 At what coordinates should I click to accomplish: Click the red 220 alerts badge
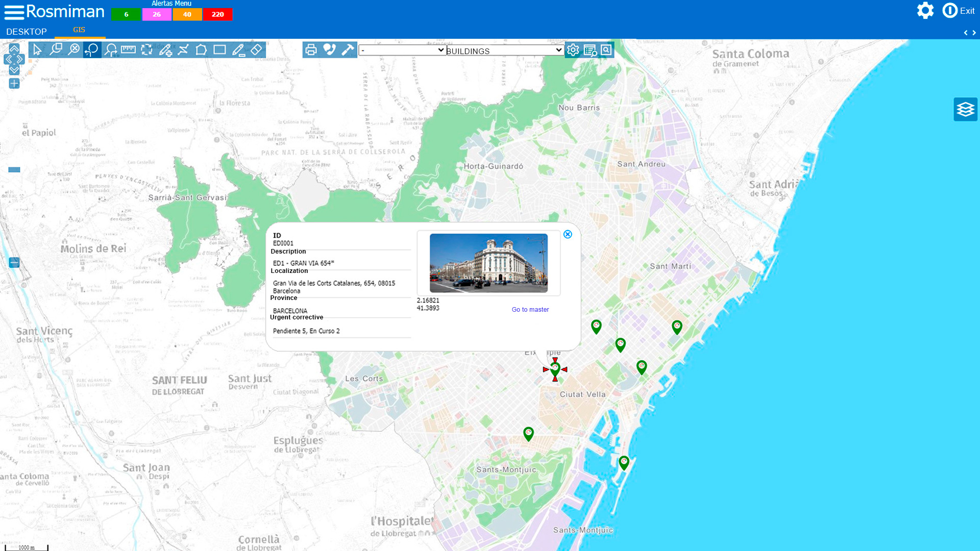point(217,14)
